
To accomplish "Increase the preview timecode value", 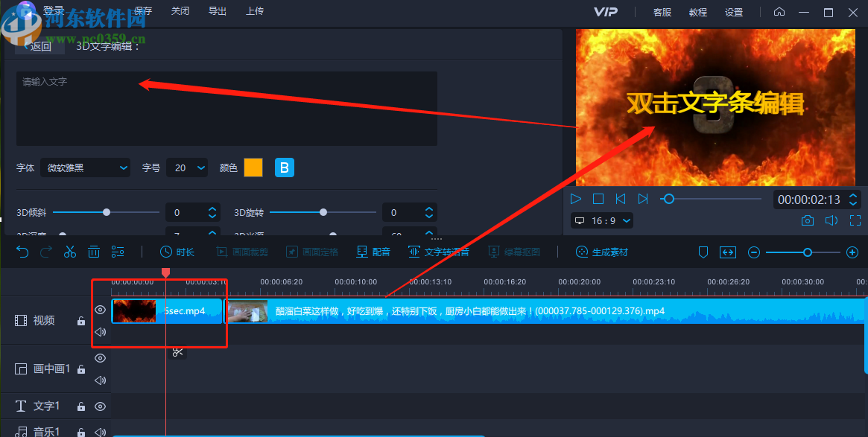I will (853, 195).
